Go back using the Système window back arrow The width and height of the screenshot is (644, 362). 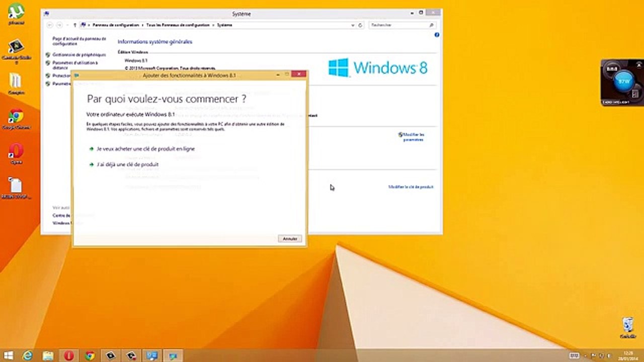50,25
